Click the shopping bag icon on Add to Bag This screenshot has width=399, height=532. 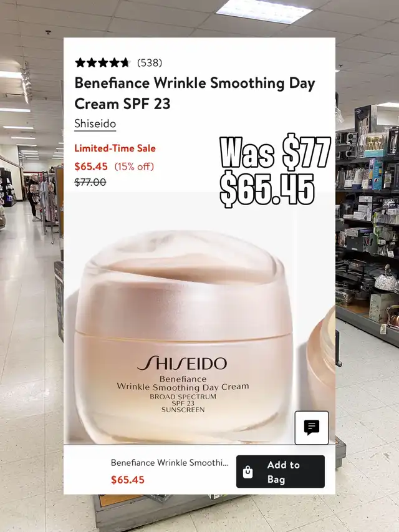248,472
